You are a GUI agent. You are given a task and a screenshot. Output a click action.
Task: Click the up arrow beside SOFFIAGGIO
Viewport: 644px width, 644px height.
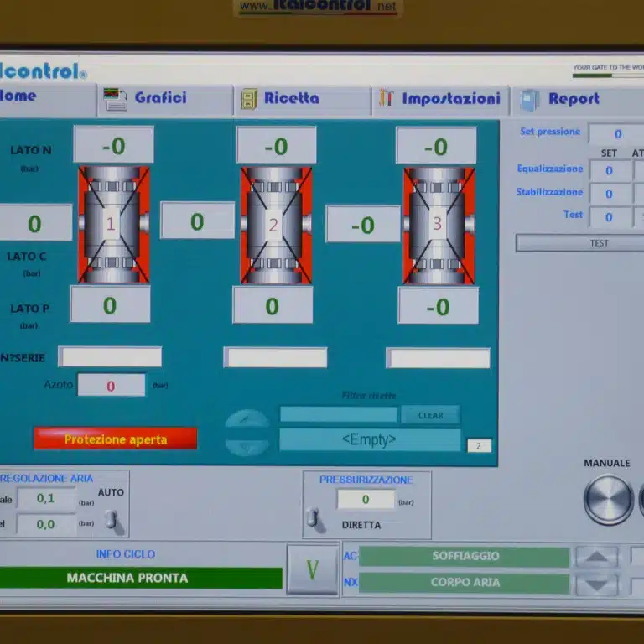596,557
